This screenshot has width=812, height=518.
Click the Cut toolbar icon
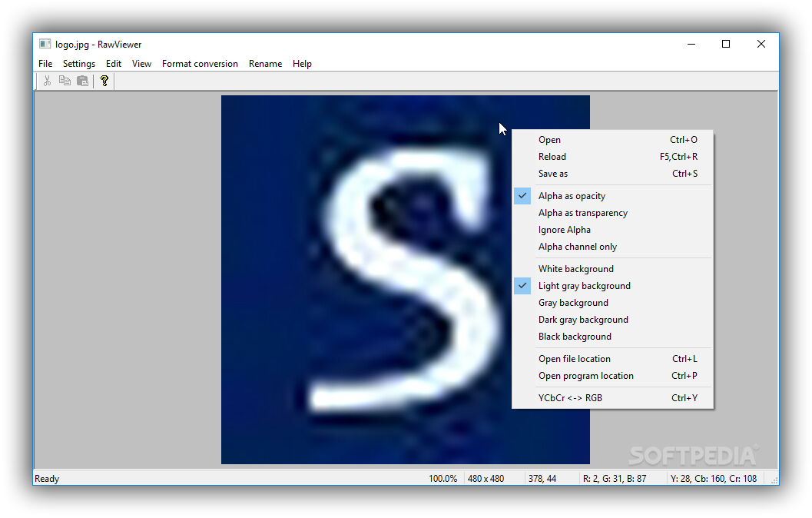point(47,81)
